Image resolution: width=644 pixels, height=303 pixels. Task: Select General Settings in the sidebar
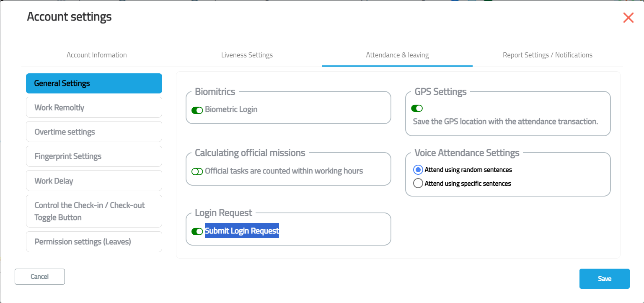(x=94, y=83)
